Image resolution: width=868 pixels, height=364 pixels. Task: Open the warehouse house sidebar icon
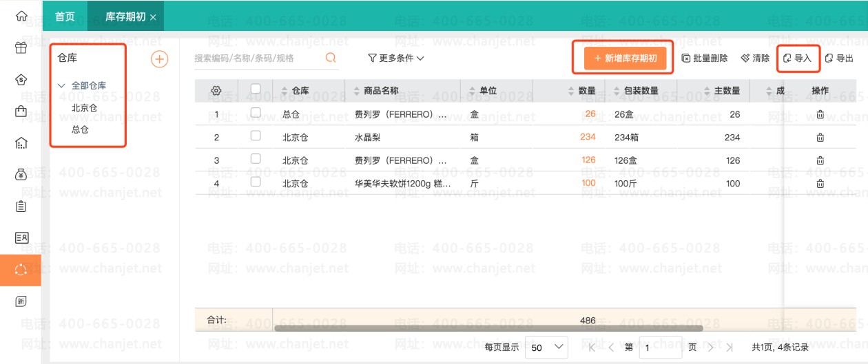(21, 142)
